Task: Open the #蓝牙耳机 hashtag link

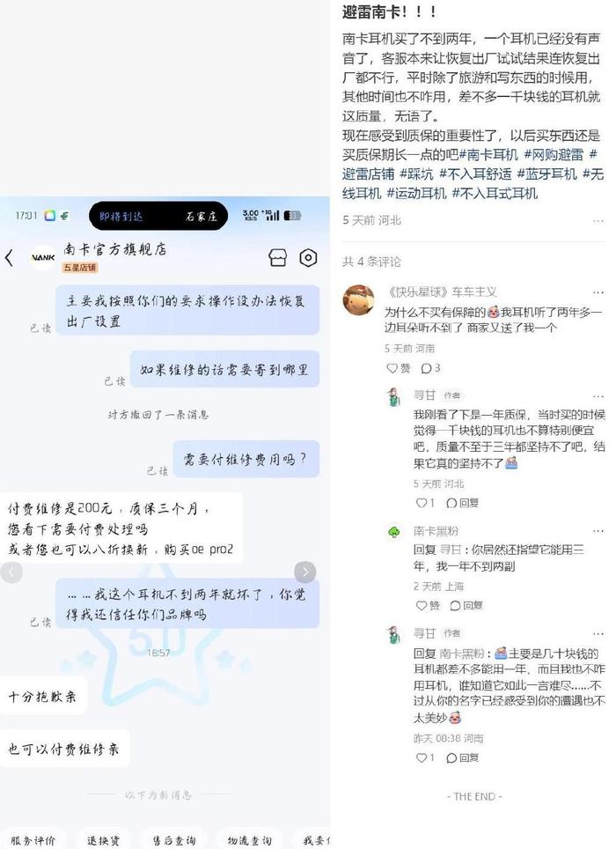Action: (546, 174)
